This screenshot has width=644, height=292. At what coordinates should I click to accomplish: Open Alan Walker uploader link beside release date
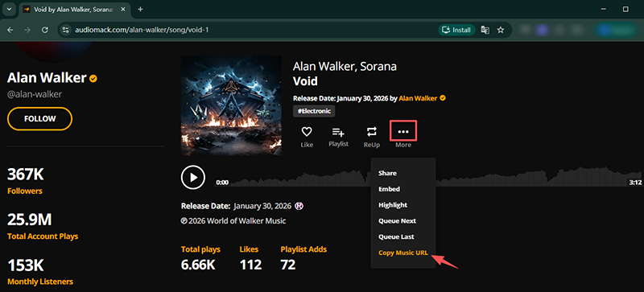pos(419,99)
